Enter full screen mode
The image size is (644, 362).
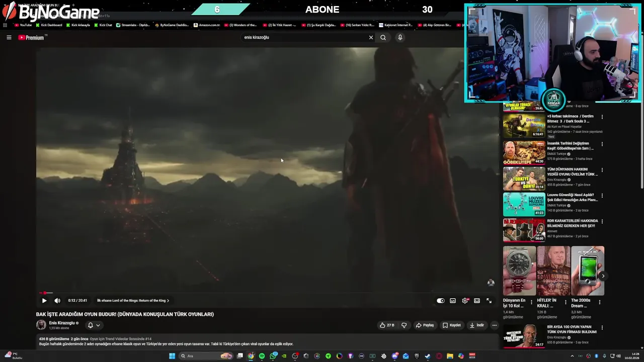click(489, 301)
